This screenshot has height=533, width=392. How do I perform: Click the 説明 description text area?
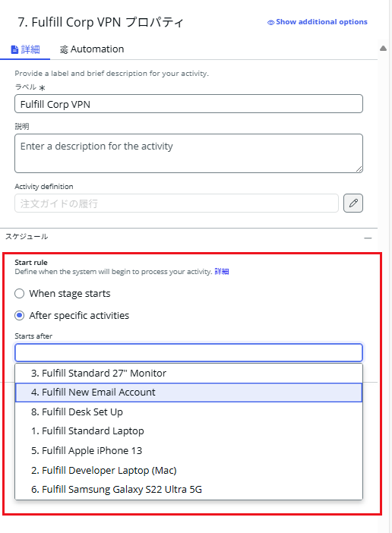[x=188, y=153]
